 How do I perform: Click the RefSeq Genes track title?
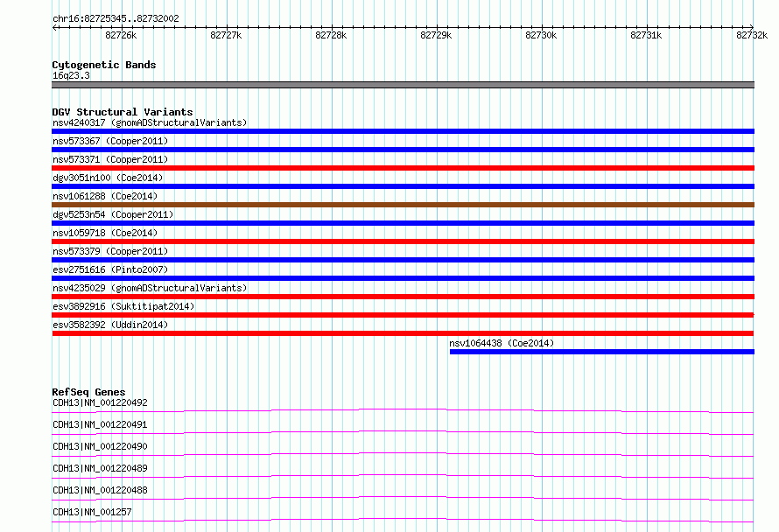point(88,392)
